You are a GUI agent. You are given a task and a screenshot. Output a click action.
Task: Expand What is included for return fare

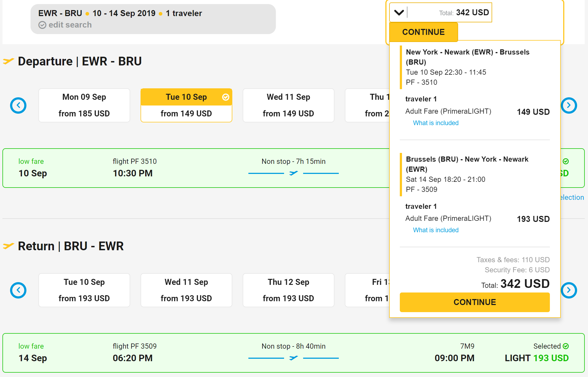coord(435,230)
